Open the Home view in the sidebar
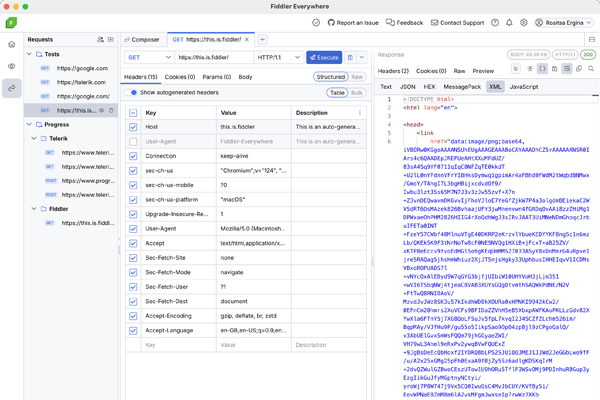This screenshot has width=600, height=400. click(x=11, y=44)
